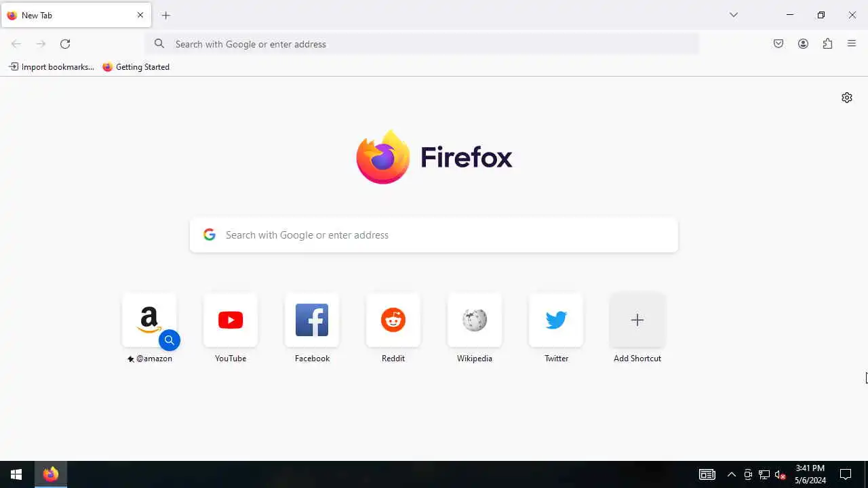Image resolution: width=868 pixels, height=488 pixels.
Task: Add a new shortcut tile
Action: coord(637,320)
